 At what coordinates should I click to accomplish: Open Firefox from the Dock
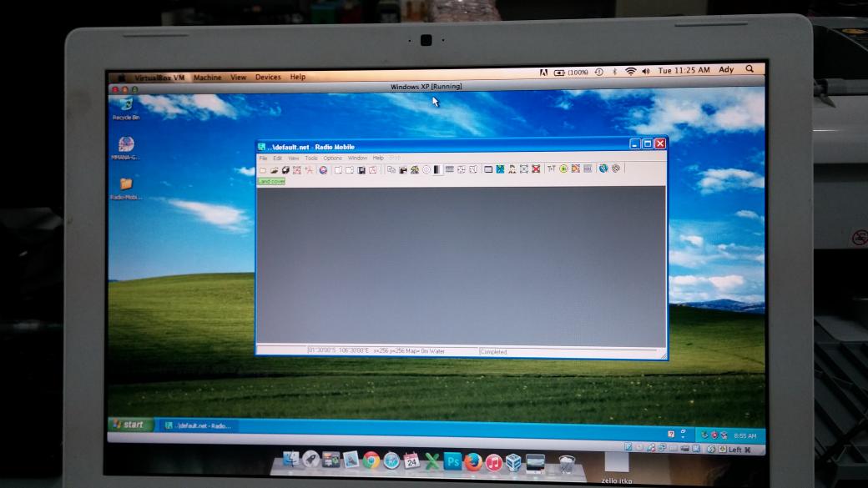pos(472,461)
